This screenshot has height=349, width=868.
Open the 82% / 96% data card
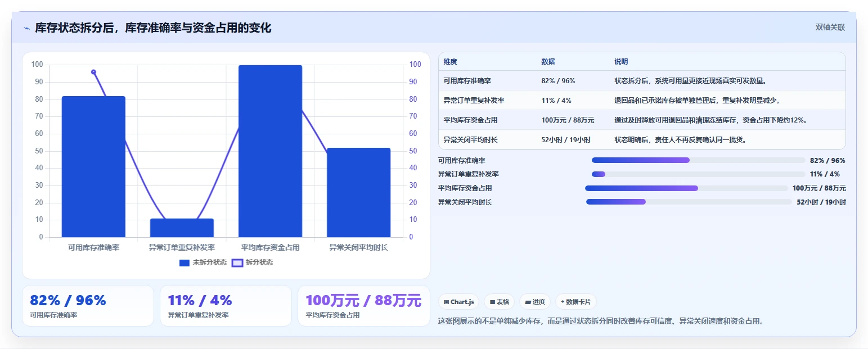point(88,306)
